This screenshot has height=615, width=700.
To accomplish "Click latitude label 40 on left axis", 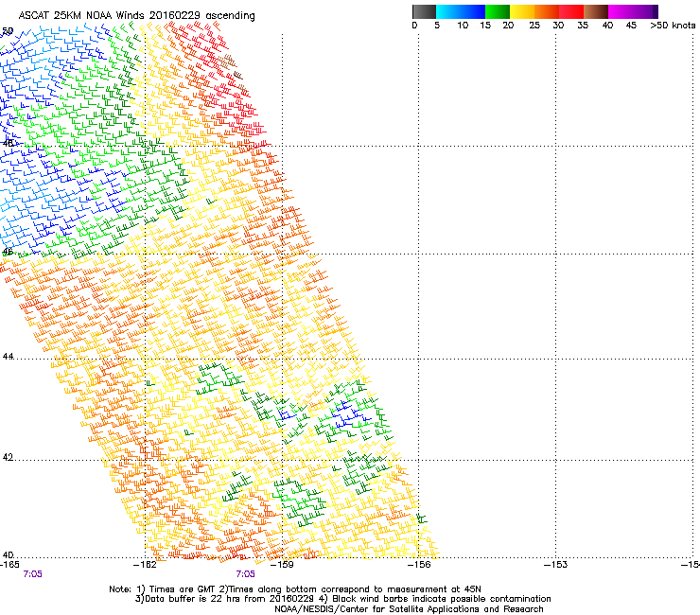I will pyautogui.click(x=8, y=555).
